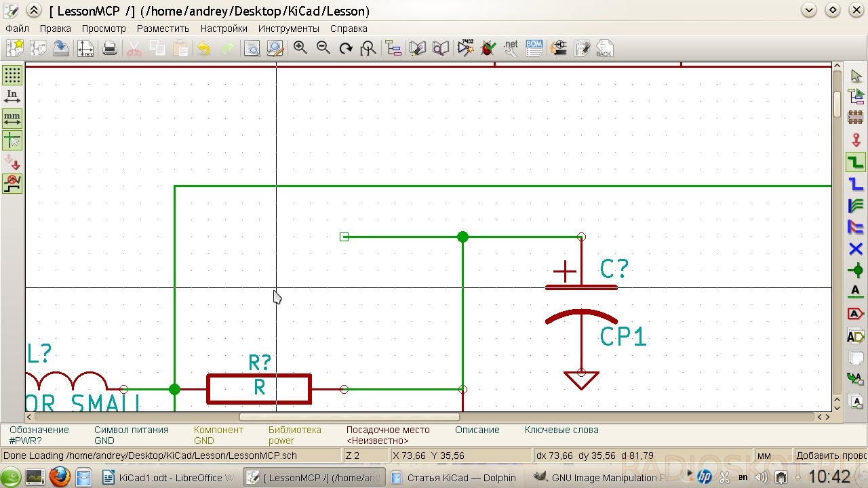Select the blue Place bus tool
Image resolution: width=868 pixels, height=488 pixels.
[x=856, y=184]
